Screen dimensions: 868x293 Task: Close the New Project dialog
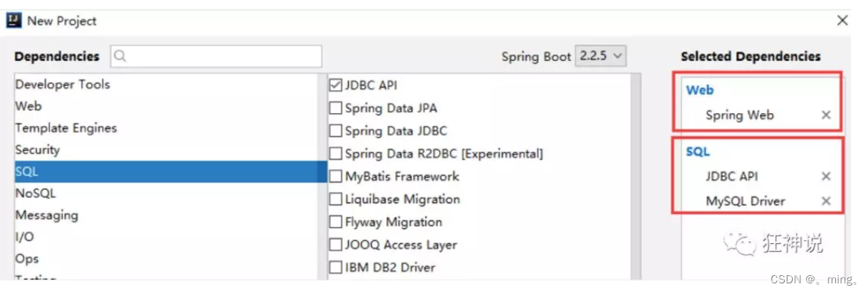(x=842, y=21)
